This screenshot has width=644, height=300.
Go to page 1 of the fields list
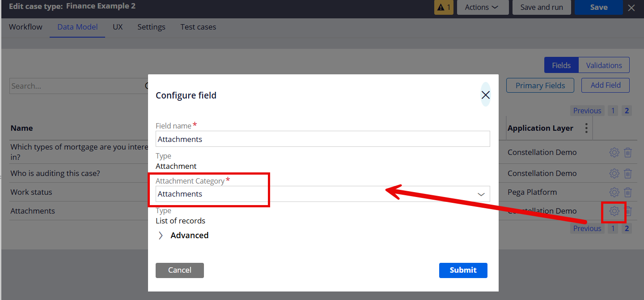pyautogui.click(x=613, y=111)
